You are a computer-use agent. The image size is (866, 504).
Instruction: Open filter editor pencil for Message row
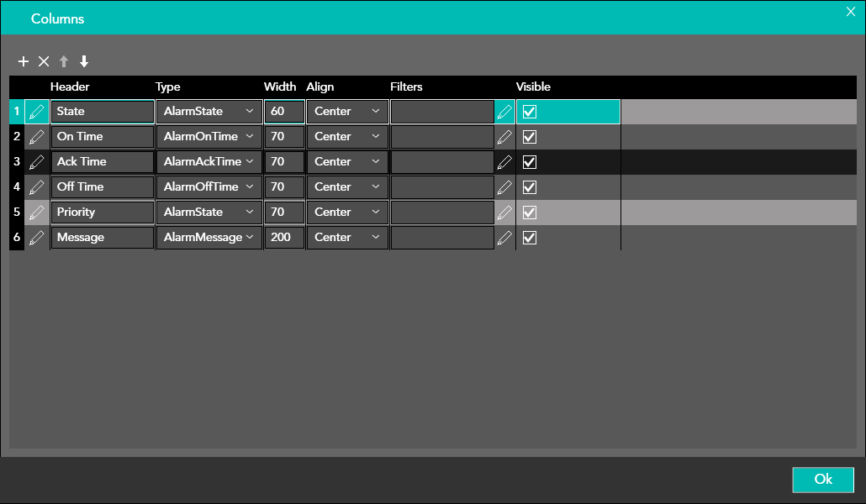tap(504, 238)
